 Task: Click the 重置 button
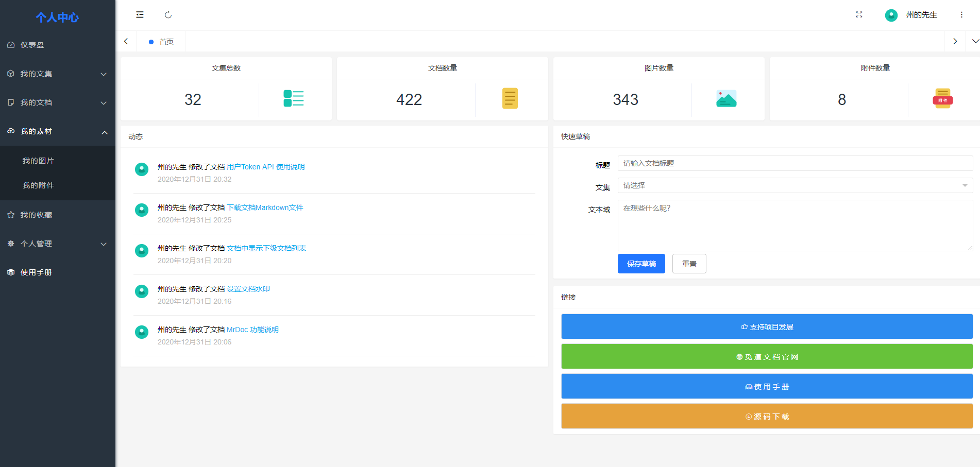point(689,264)
